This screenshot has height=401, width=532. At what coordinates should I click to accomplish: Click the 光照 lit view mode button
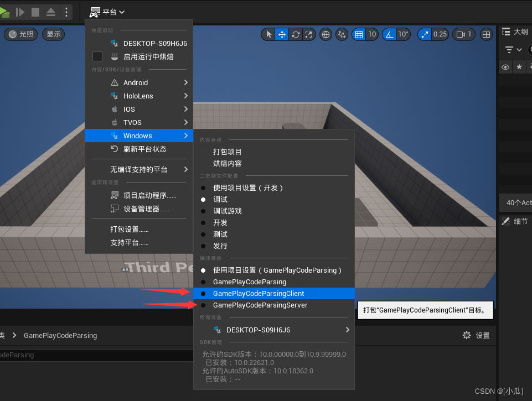21,34
